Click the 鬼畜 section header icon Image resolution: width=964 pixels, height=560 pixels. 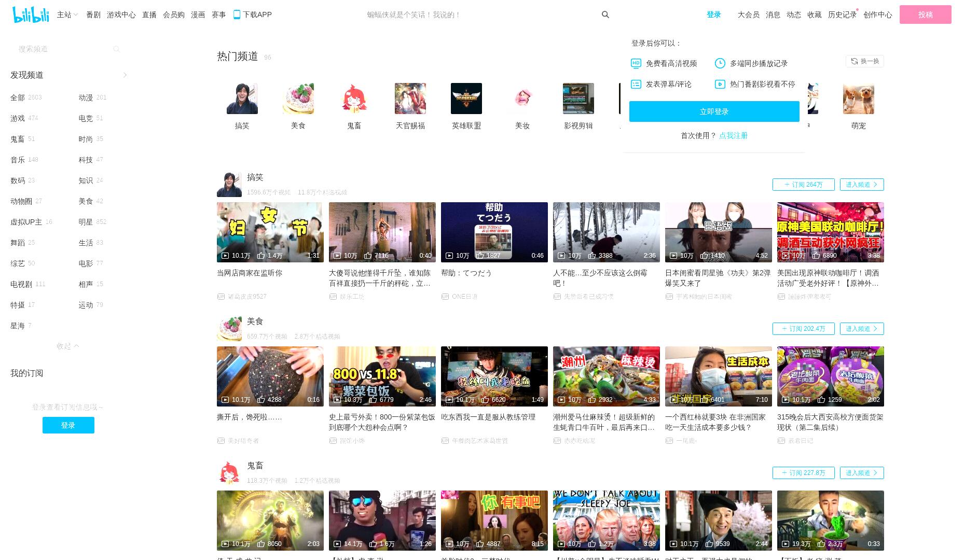tap(229, 473)
